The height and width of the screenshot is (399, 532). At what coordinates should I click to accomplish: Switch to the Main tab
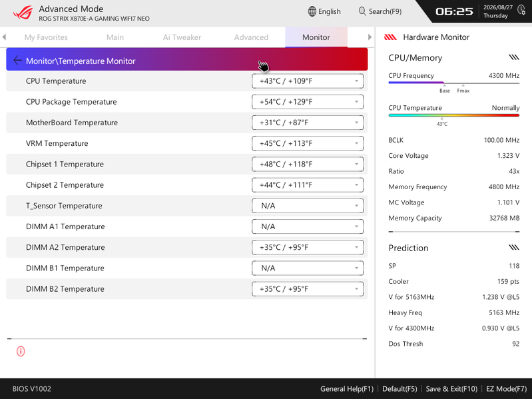115,37
